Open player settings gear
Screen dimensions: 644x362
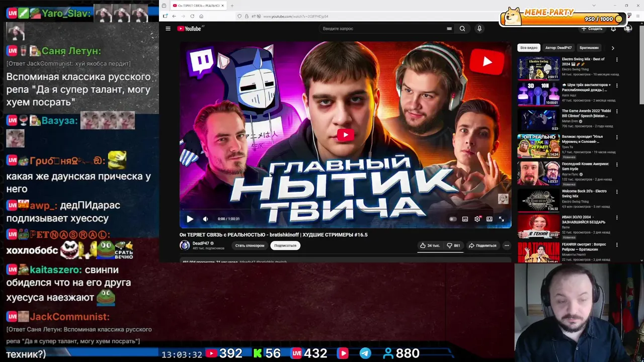coord(477,219)
